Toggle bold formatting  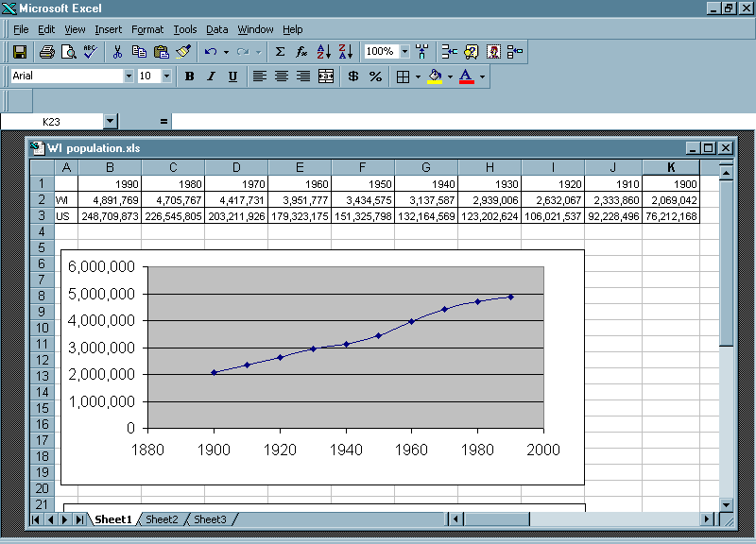coord(189,76)
